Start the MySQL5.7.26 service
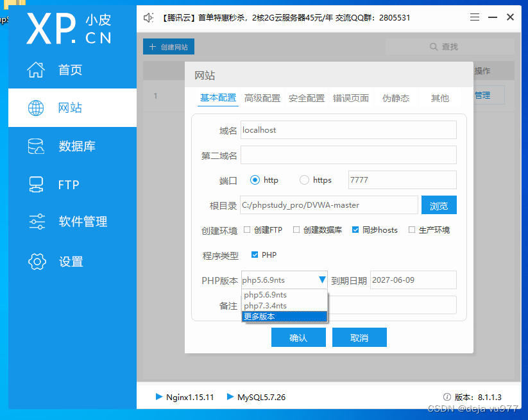The height and width of the screenshot is (420, 528). click(230, 397)
